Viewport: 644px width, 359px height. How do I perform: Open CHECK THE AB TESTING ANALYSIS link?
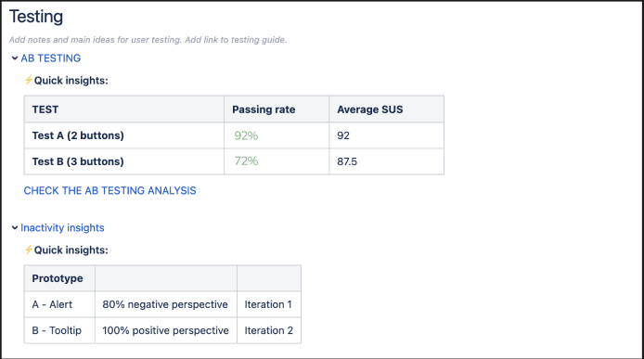pos(109,190)
